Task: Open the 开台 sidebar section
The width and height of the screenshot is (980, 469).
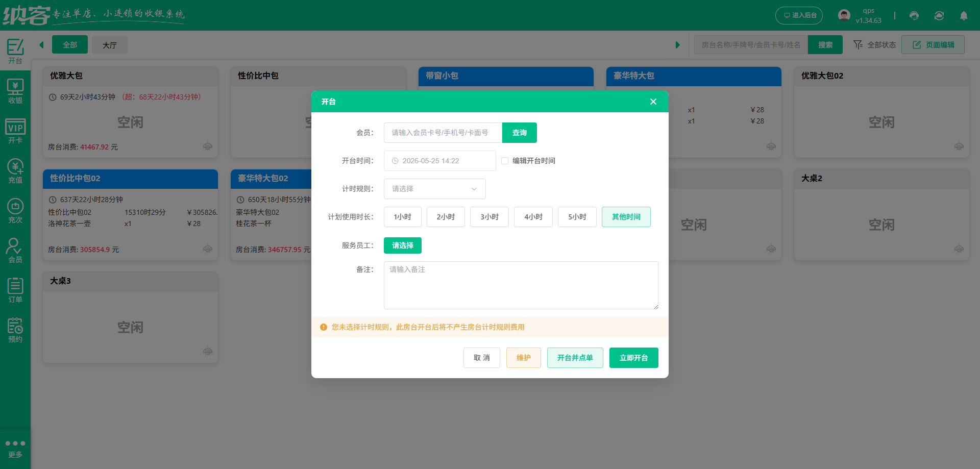Action: [15, 52]
